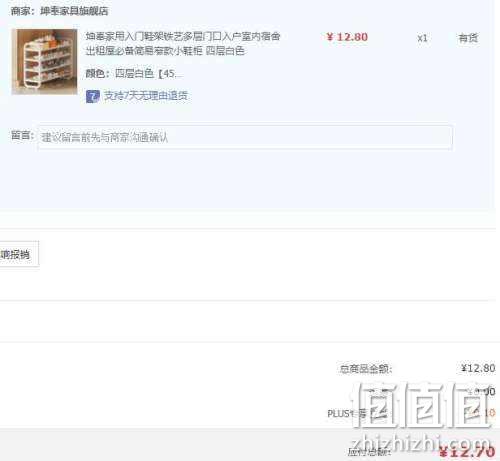Viewport: 500px width, 461px height.
Task: Click the 应付总额 label
Action: [x=369, y=452]
